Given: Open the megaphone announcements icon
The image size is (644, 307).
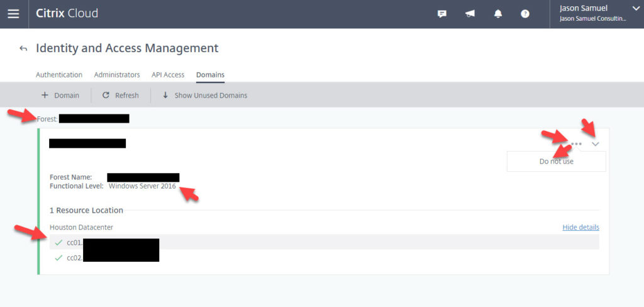Looking at the screenshot, I should pyautogui.click(x=470, y=14).
